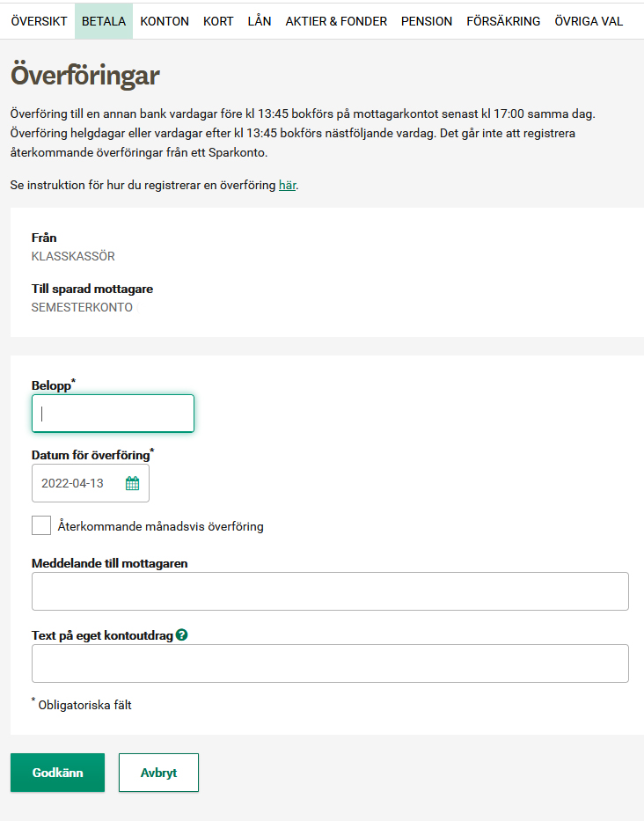
Task: Open the 'här' instruction link
Action: pyautogui.click(x=288, y=185)
